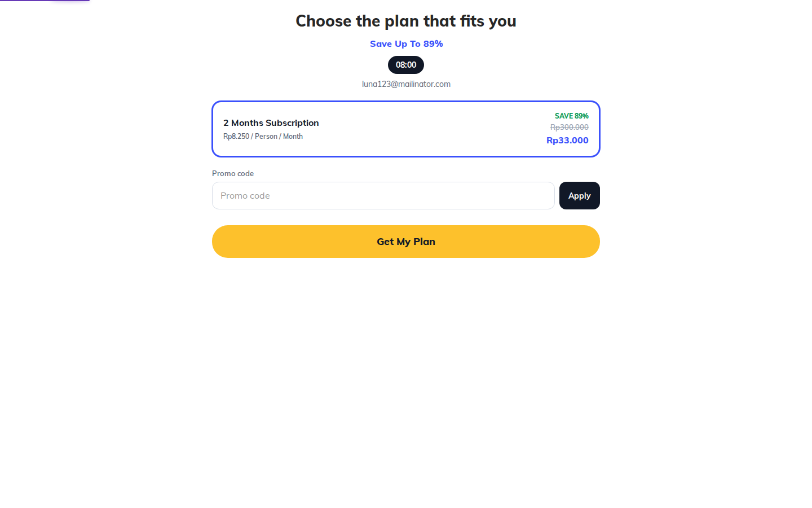Focus the Promo code input field
812x508 pixels.
[383, 195]
